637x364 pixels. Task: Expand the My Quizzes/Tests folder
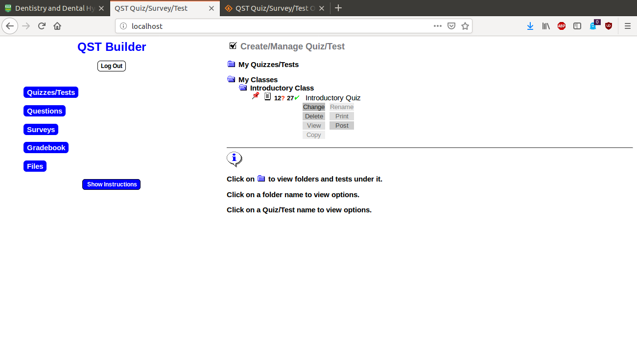[232, 64]
